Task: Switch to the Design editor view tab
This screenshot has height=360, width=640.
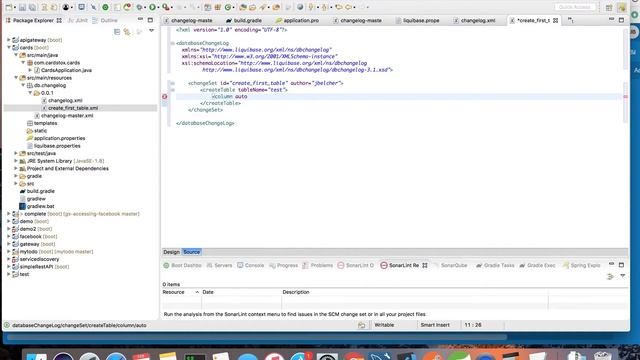Action: (171, 252)
